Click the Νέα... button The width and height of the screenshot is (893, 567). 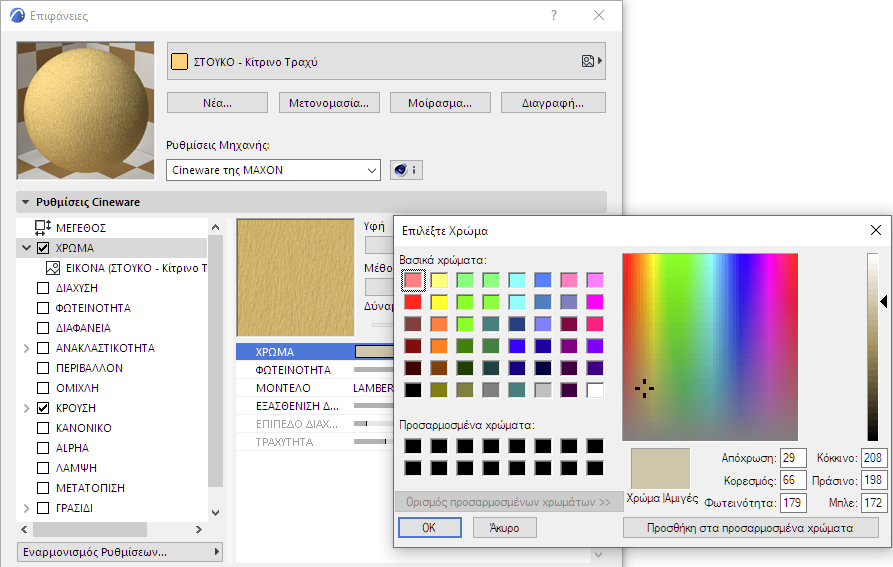point(217,103)
